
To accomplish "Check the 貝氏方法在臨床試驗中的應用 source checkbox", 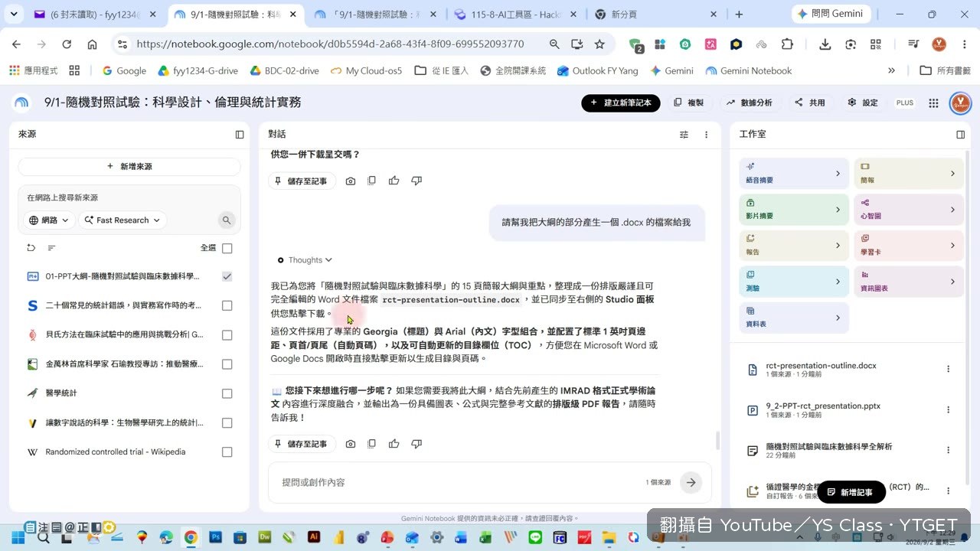I will click(227, 335).
